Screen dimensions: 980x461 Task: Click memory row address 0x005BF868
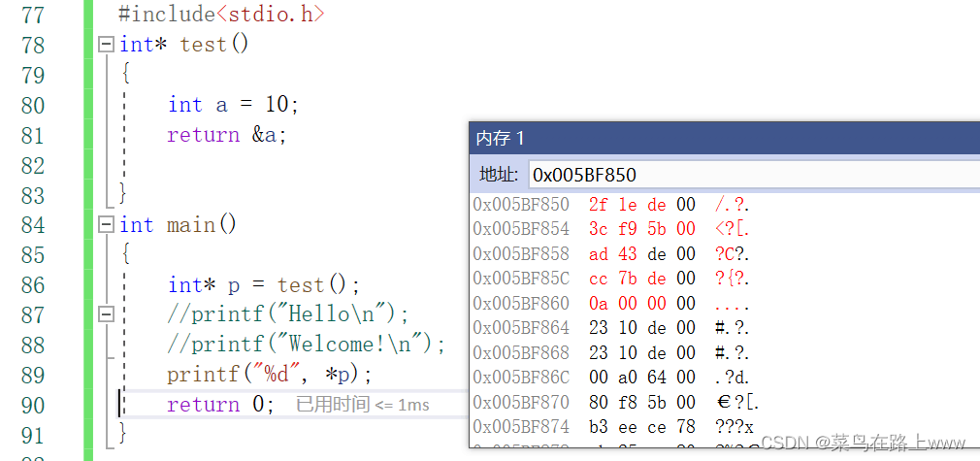click(521, 352)
